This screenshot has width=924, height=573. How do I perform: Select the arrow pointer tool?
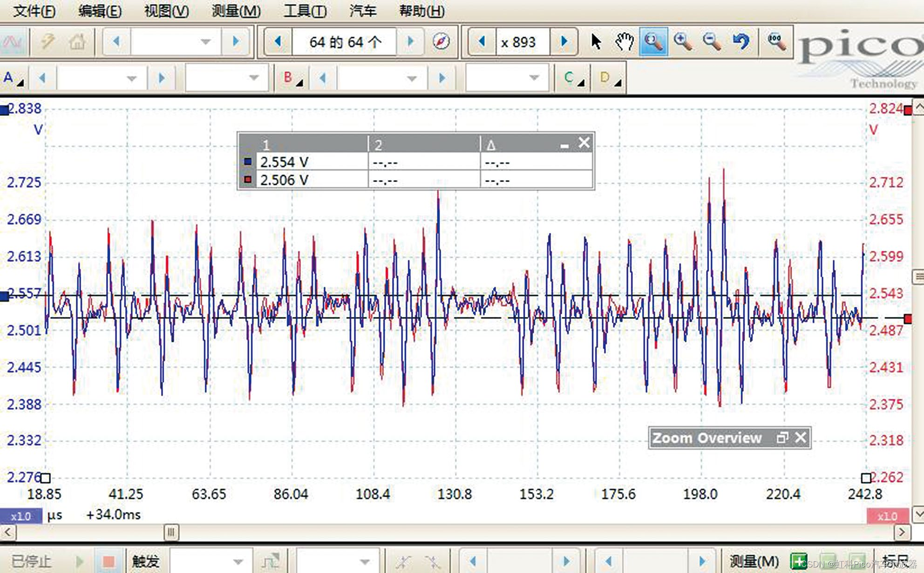pos(596,42)
